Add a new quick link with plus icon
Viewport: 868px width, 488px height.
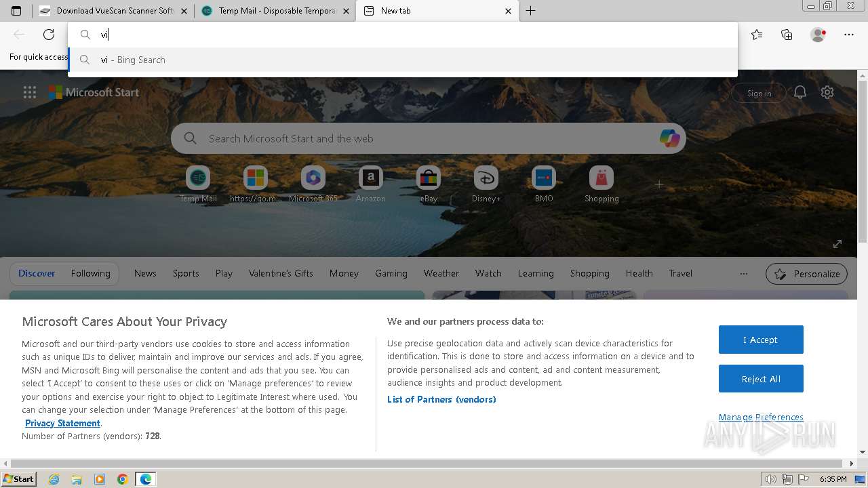(659, 184)
